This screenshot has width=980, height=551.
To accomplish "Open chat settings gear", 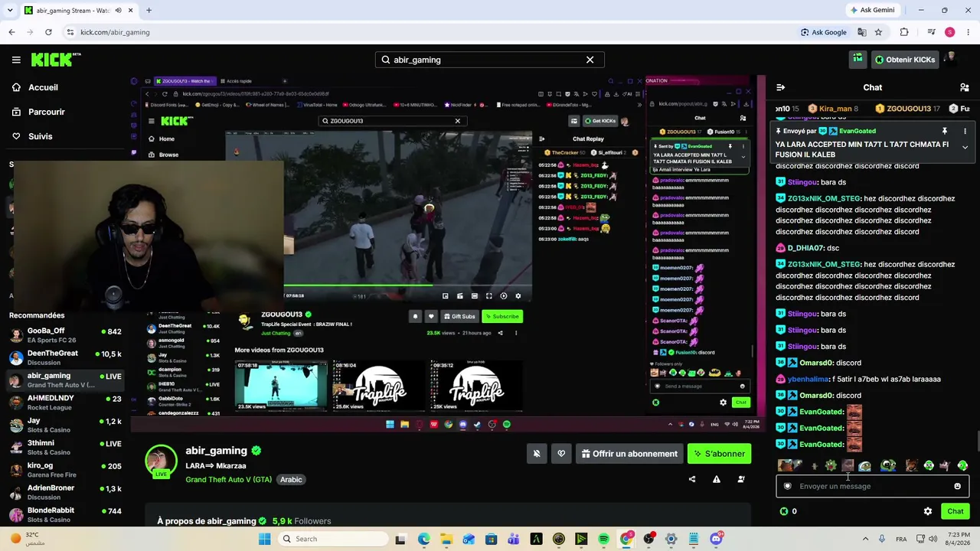I will coord(928,511).
